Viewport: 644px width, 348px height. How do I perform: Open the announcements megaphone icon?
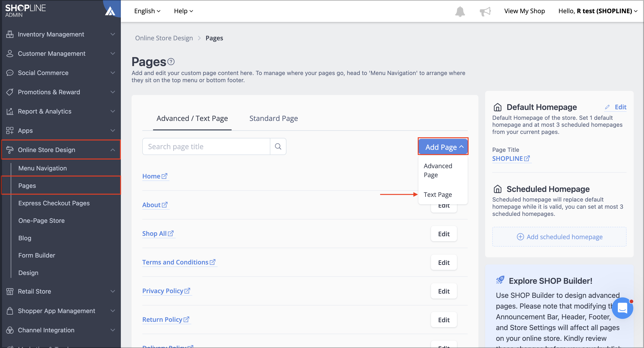tap(485, 11)
